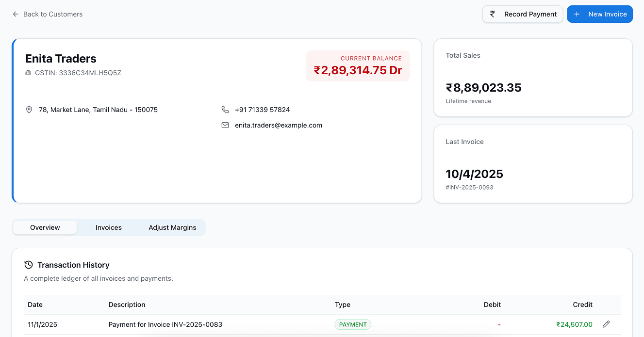This screenshot has height=337, width=644.
Task: Click the New Invoice button
Action: (600, 14)
